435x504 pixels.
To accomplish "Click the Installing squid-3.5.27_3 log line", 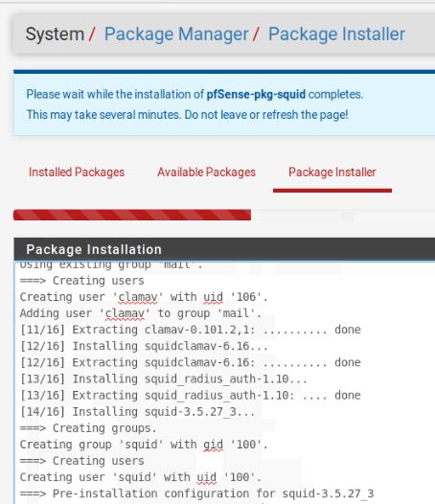I will pyautogui.click(x=137, y=412).
